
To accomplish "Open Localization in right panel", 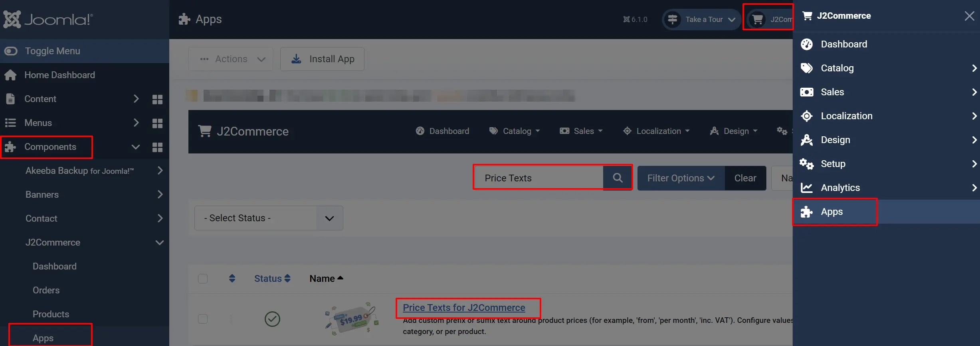I will coord(886,116).
